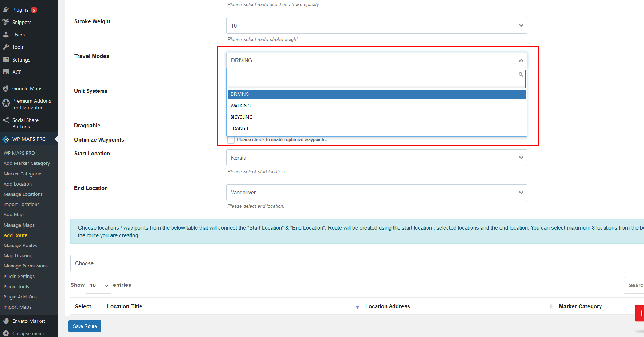Click the Snippets scissors icon
644x337 pixels.
[6, 22]
